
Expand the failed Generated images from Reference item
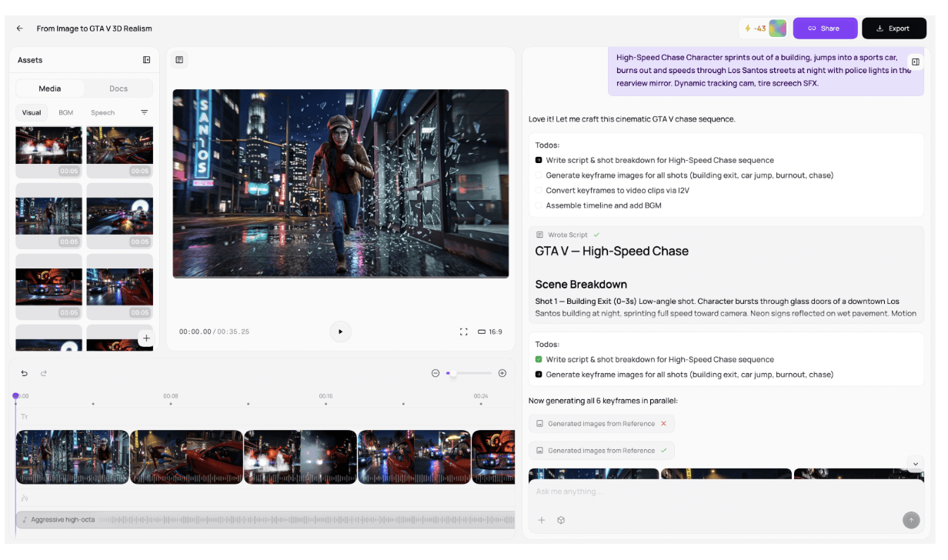coord(602,423)
